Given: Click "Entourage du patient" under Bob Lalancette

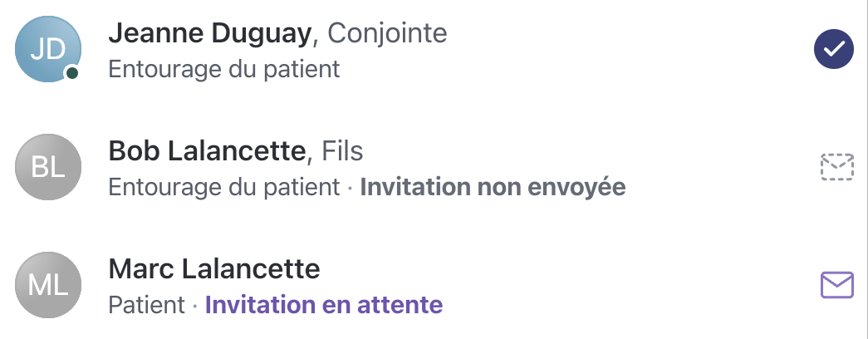Looking at the screenshot, I should pos(224,187).
